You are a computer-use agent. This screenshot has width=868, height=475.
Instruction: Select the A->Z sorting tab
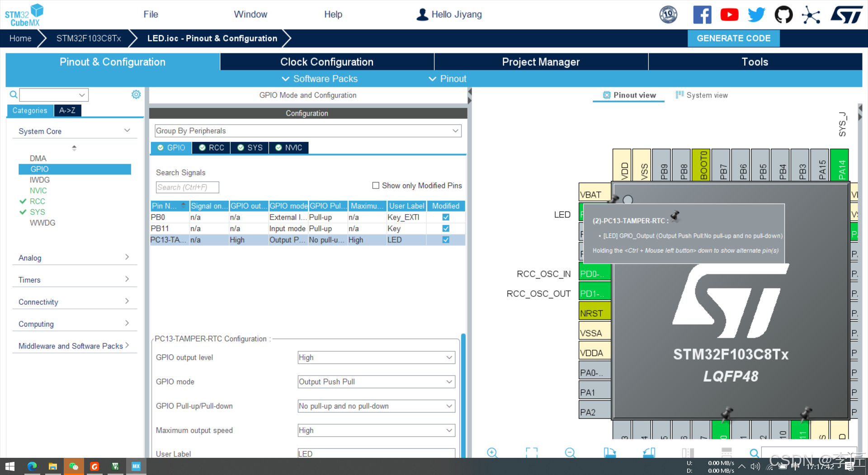click(67, 110)
